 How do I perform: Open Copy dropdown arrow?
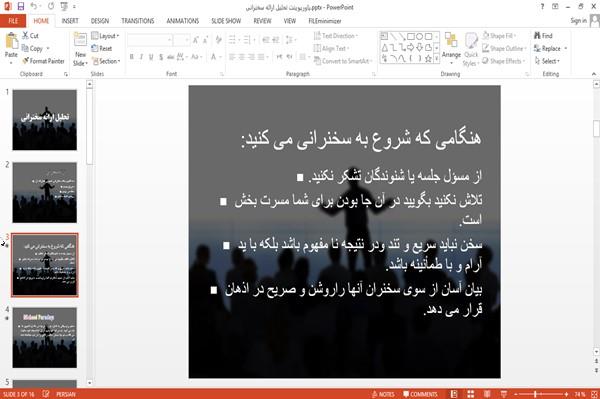(48, 49)
